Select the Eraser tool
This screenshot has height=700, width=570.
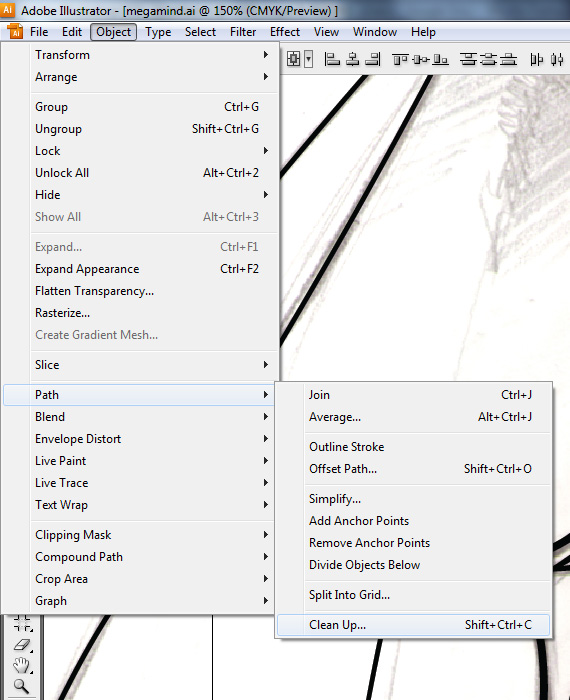(x=22, y=645)
